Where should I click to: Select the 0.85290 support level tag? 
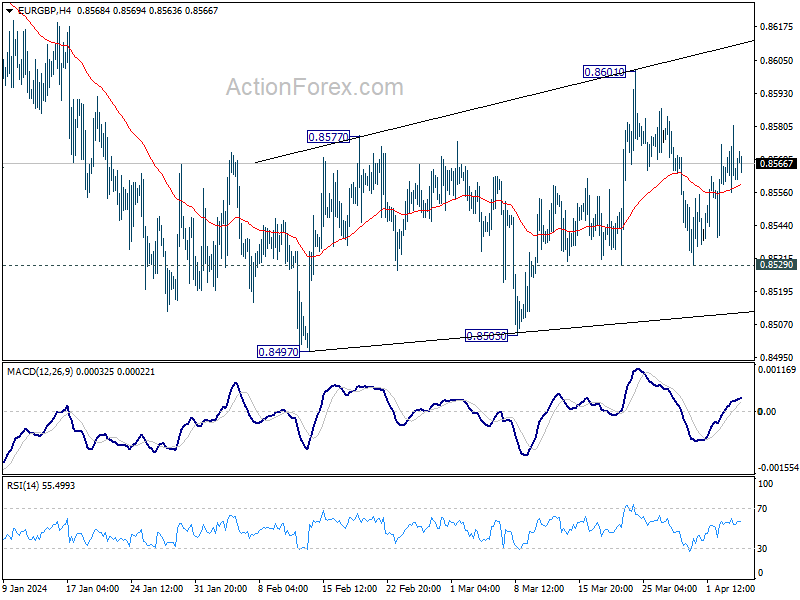pos(777,264)
